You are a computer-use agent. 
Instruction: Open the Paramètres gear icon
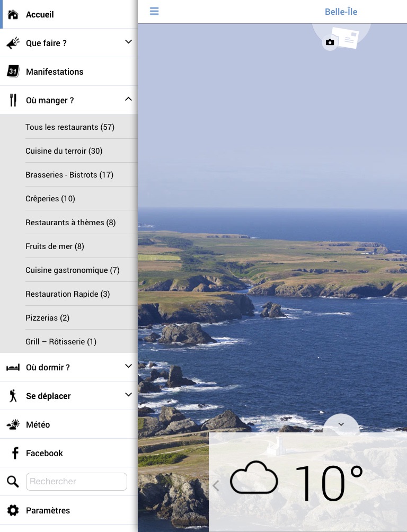click(13, 510)
